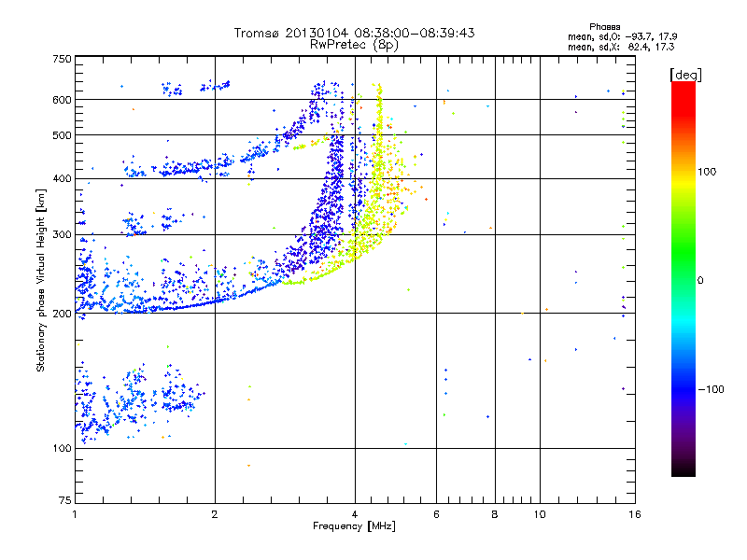Viewport: 747px width, 560px height.
Task: Click the 'mean, sd,O: -93.7, 17.9' text
Action: [x=622, y=36]
